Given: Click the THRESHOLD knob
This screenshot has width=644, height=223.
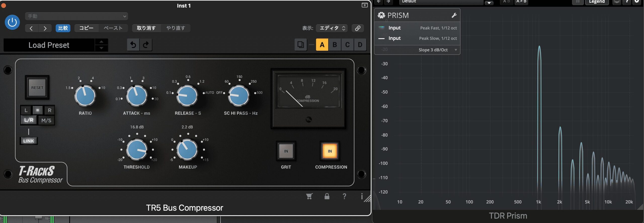Looking at the screenshot, I should point(137,150).
